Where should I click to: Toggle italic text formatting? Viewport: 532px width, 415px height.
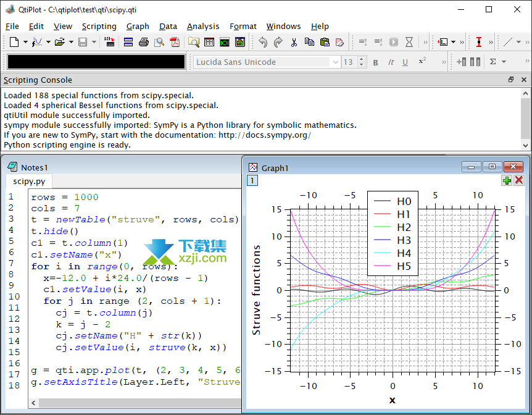click(x=391, y=62)
